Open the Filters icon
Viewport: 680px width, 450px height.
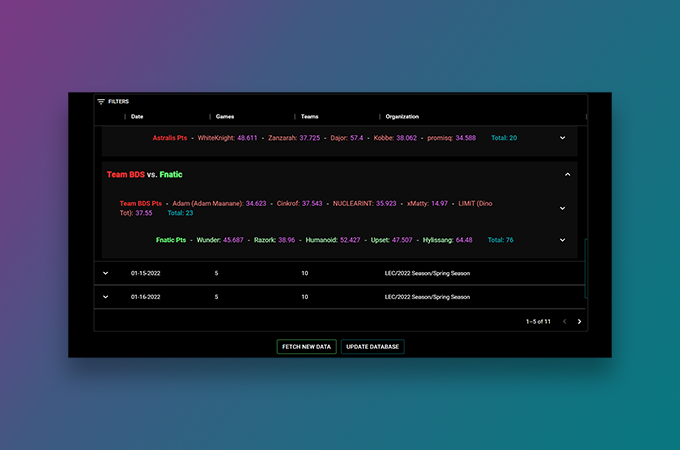coord(101,101)
